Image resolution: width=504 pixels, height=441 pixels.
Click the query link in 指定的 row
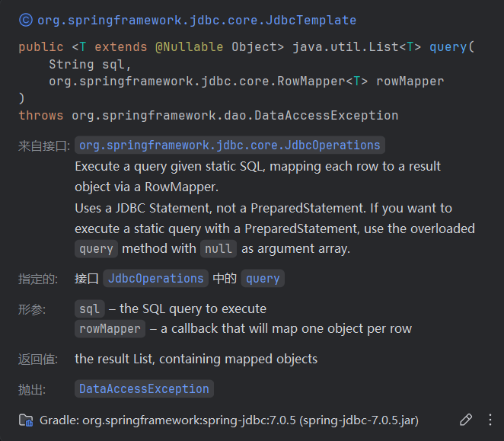tap(263, 279)
